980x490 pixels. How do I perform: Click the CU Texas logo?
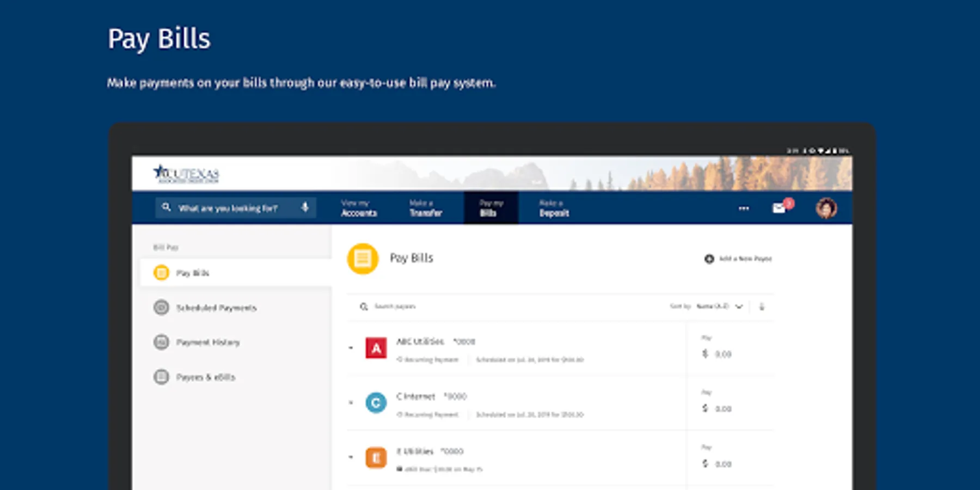(186, 174)
